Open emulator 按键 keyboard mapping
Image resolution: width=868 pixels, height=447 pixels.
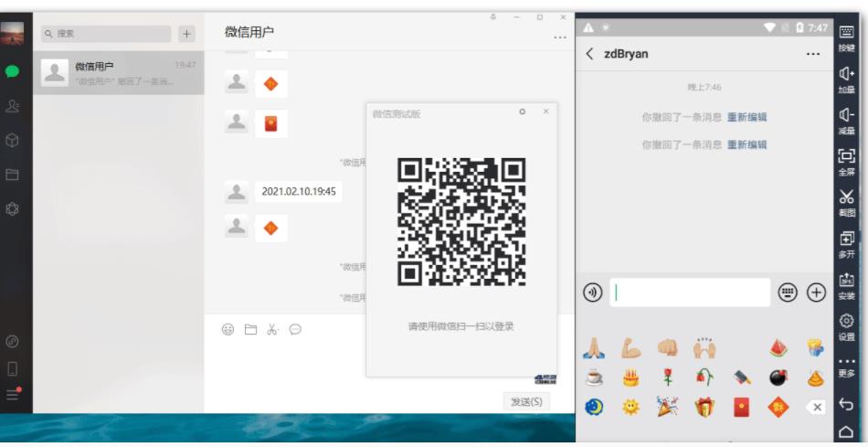tap(846, 37)
